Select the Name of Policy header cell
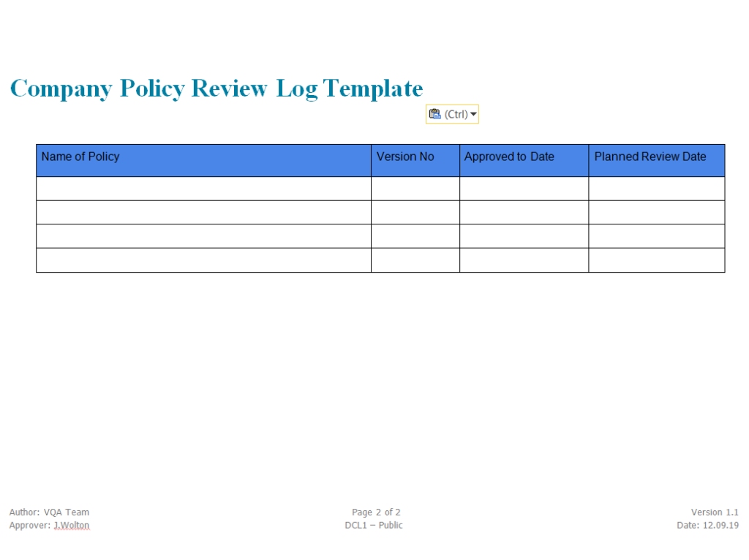The height and width of the screenshot is (560, 749). pos(203,160)
